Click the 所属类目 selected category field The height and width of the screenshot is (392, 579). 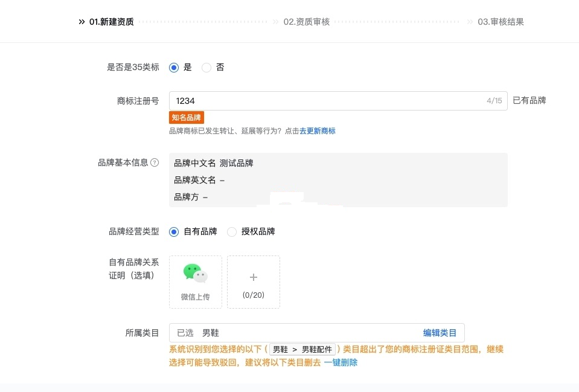coord(317,333)
